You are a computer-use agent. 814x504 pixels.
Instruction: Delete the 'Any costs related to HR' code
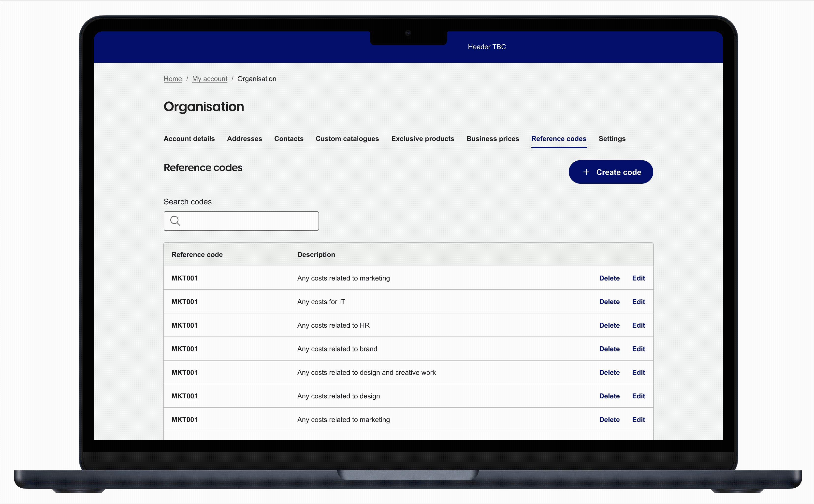(x=609, y=325)
